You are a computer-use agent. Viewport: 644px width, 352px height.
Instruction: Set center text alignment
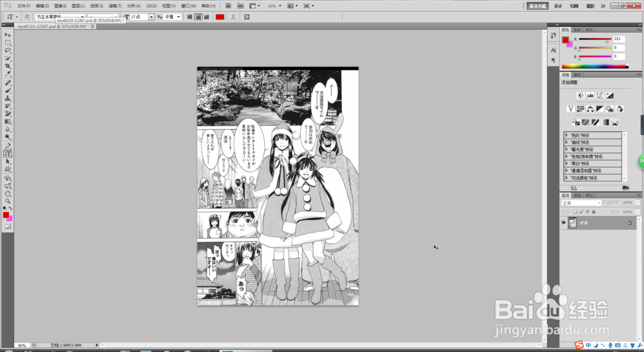tap(198, 17)
